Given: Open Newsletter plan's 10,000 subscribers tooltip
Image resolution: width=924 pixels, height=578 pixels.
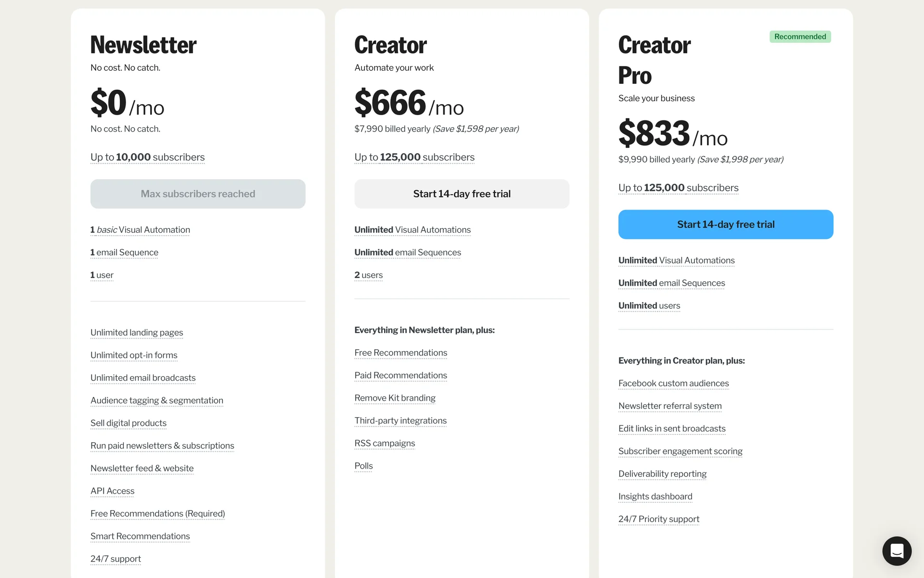Looking at the screenshot, I should pos(147,157).
